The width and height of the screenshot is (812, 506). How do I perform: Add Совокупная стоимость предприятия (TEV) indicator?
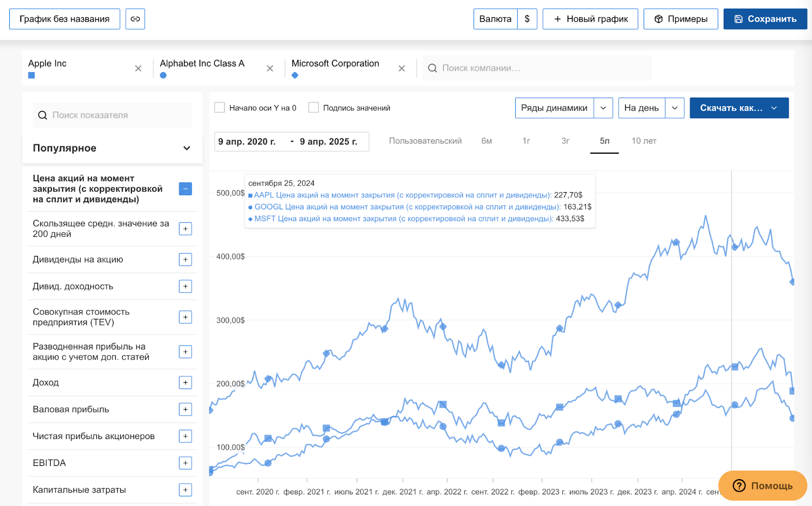coord(185,317)
